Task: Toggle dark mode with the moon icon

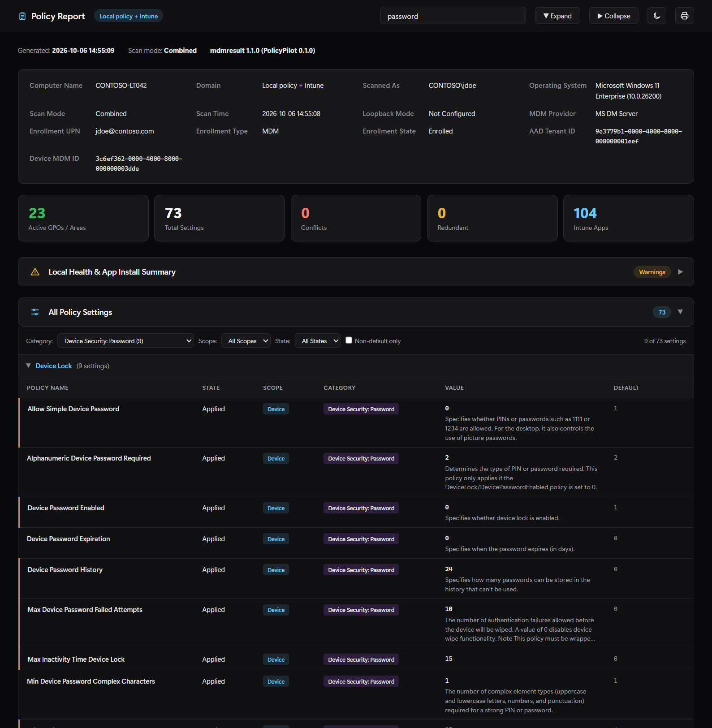Action: (657, 16)
